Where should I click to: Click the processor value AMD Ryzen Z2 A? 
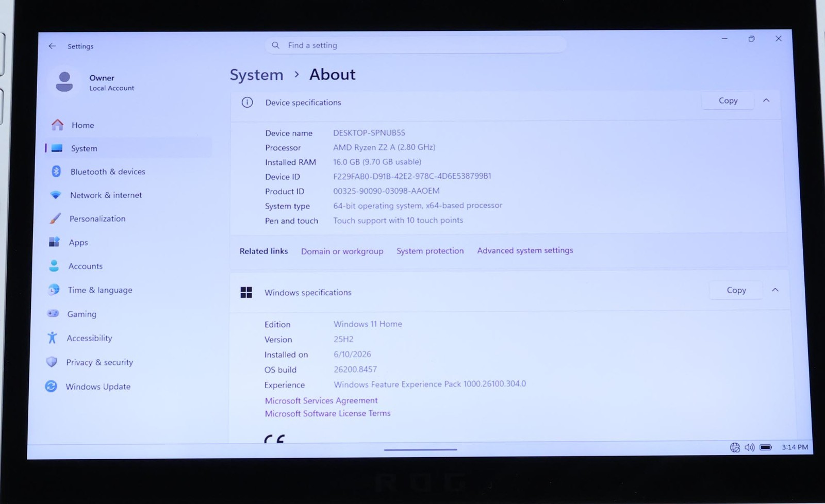click(384, 147)
